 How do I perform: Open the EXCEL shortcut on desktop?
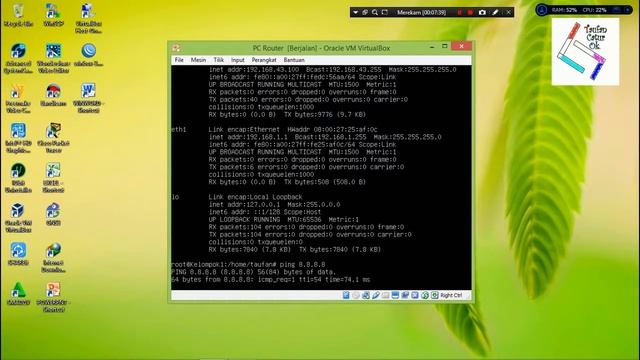tap(53, 178)
